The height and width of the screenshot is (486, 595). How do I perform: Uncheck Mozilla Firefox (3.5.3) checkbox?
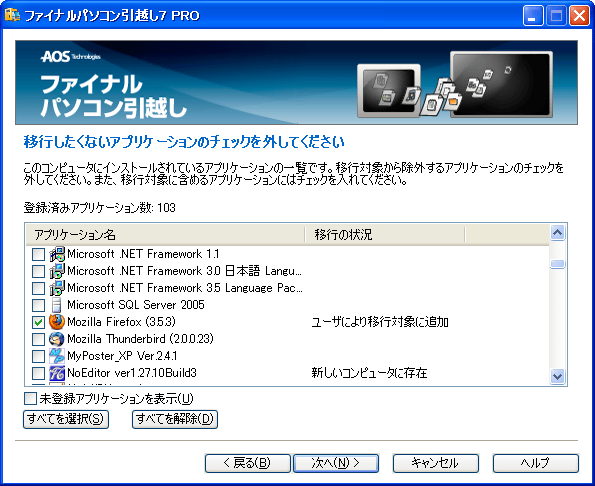[38, 322]
